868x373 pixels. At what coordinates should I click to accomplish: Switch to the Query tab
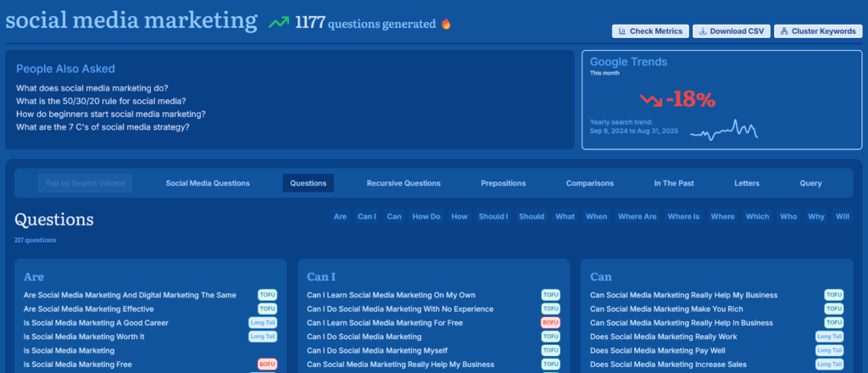click(810, 183)
